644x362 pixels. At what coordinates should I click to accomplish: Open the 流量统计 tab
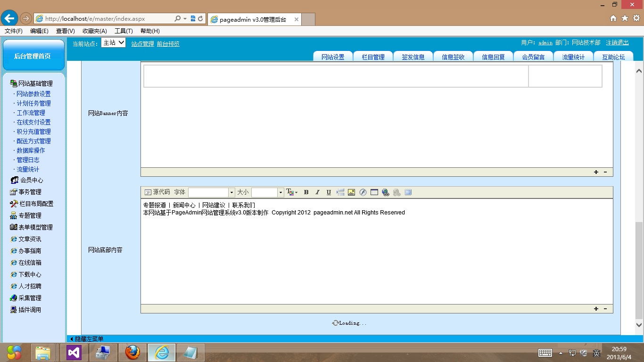tap(573, 57)
